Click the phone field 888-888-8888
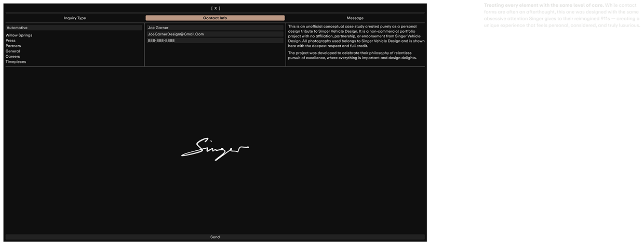The image size is (644, 245). (215, 41)
